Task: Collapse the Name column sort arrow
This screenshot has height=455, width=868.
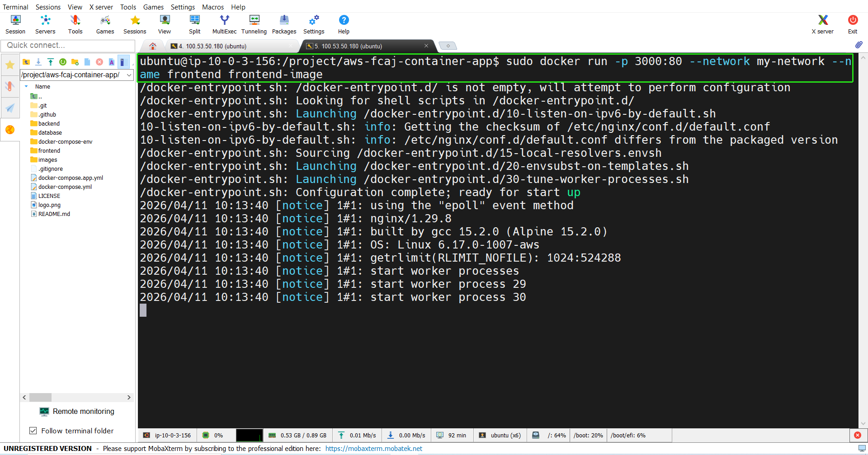Action: point(26,86)
